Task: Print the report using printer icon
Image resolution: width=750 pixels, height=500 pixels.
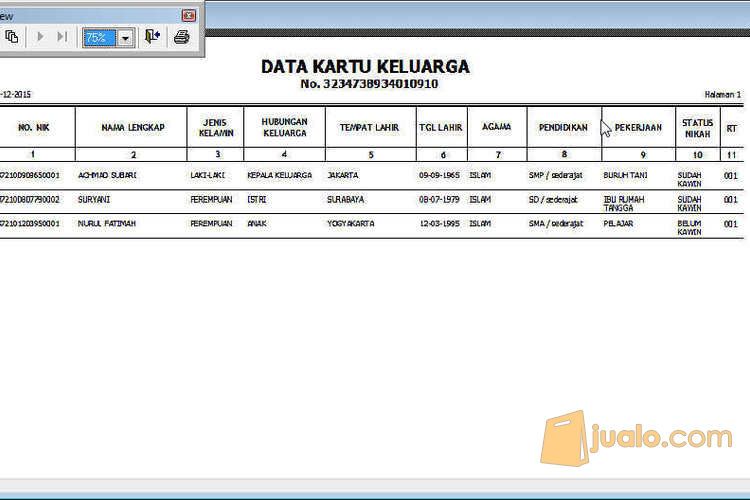Action: click(181, 37)
